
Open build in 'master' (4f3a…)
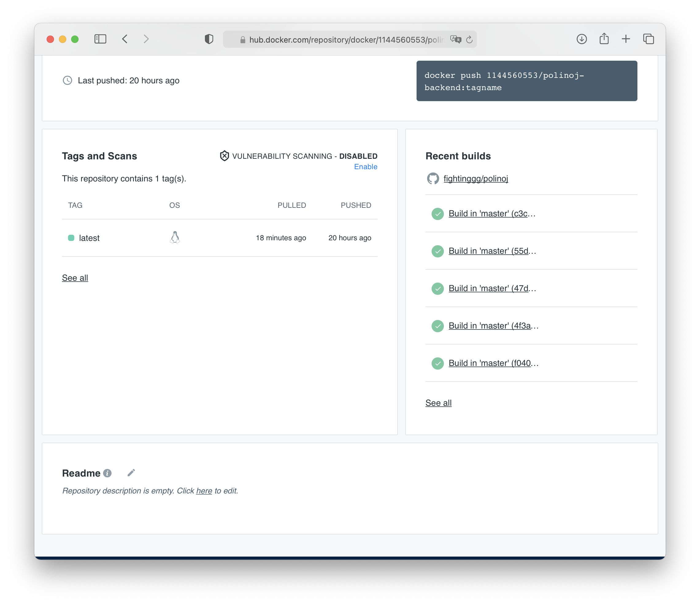coord(493,326)
